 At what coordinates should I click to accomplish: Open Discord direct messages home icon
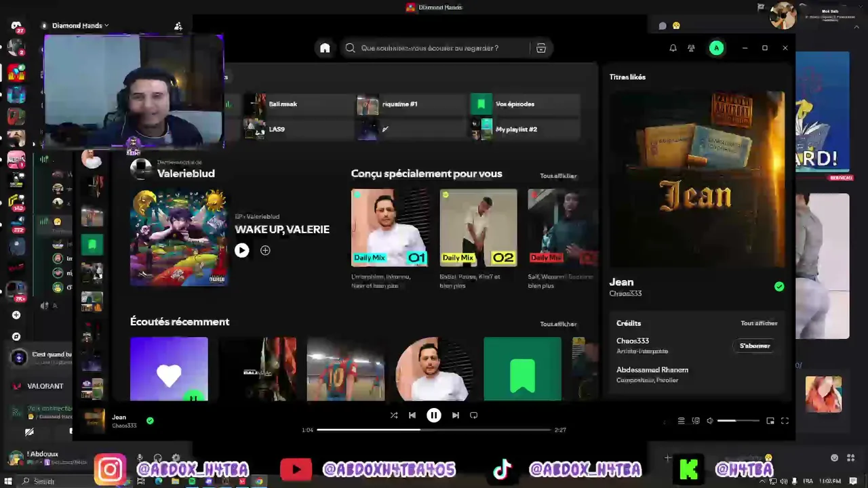[16, 26]
